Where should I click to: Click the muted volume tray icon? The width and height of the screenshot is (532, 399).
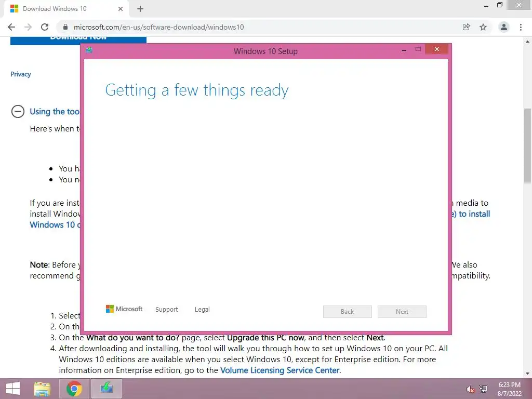tap(470, 389)
